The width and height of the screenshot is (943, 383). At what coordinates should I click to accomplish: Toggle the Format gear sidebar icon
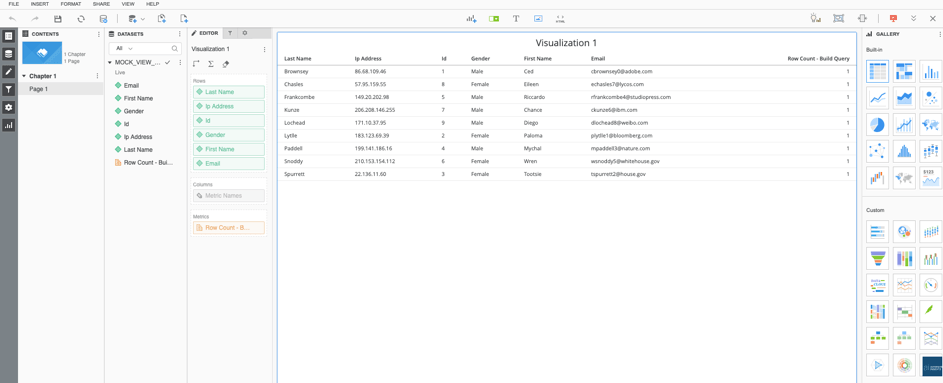pos(8,107)
